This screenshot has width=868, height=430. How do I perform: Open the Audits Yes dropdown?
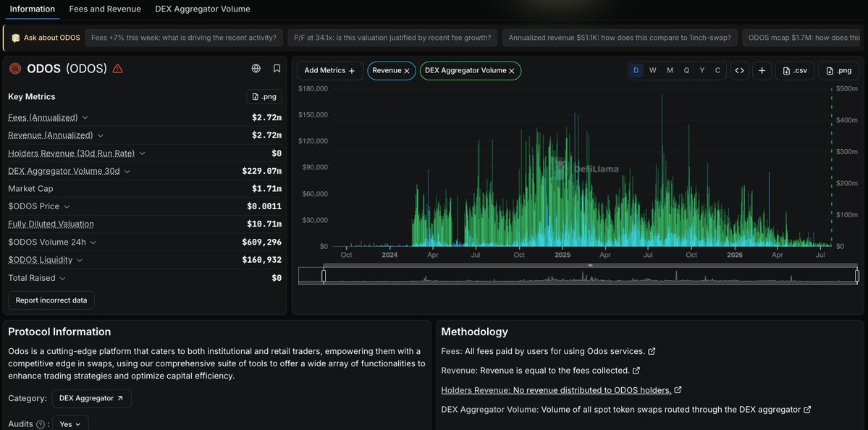(x=70, y=424)
